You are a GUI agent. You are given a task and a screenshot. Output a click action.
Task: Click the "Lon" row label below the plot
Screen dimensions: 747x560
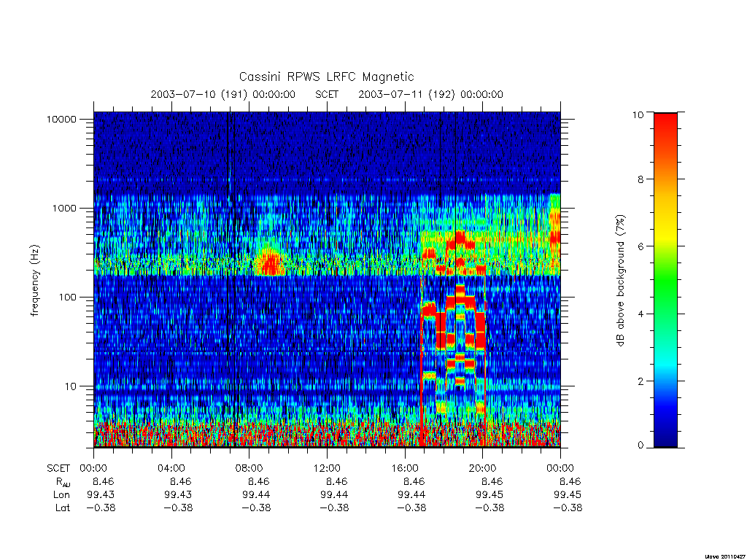[x=61, y=495]
